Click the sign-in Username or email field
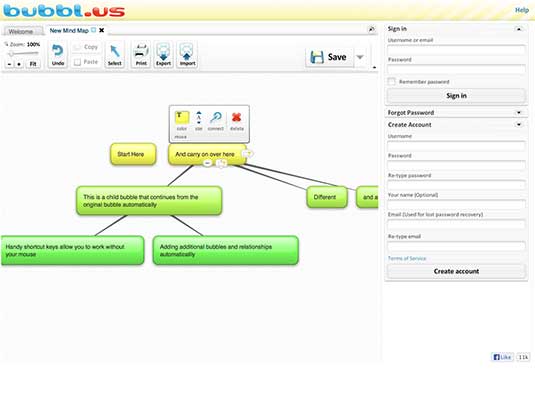Screen dimensions: 535x400 pyautogui.click(x=456, y=50)
